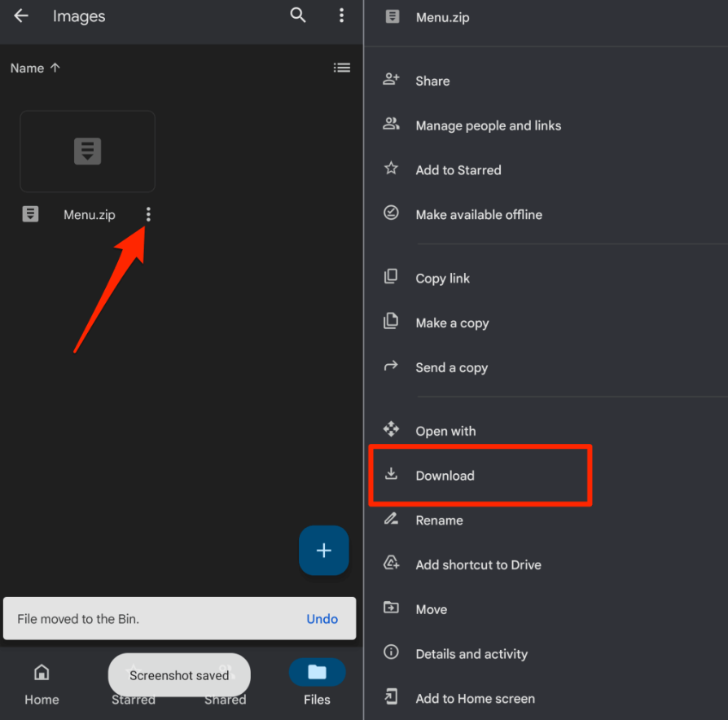Viewport: 728px width, 720px height.
Task: Click the info icon for Details and activity
Action: pyautogui.click(x=391, y=652)
